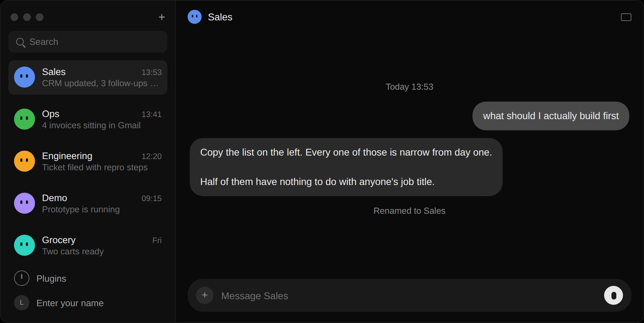Click the magnifier icon in search bar

click(x=21, y=42)
